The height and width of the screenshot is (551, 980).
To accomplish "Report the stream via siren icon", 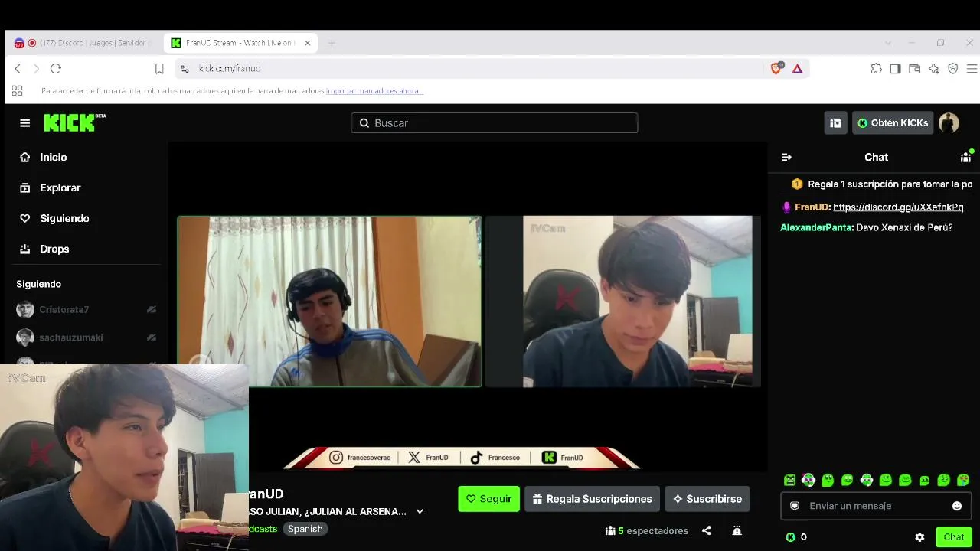I will coord(737,530).
